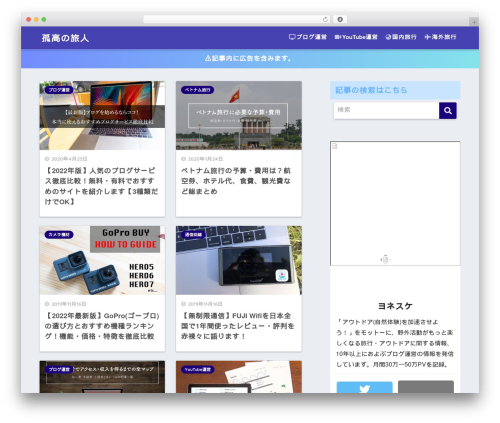Click the ブログ運営 tag on the laptop article
The height and width of the screenshot is (423, 500).
click(59, 90)
